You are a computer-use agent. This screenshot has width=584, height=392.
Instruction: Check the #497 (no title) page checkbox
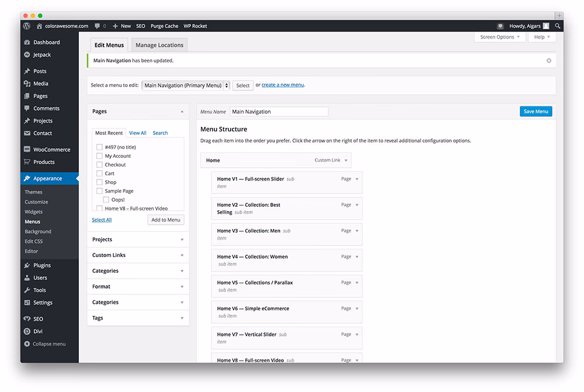(x=99, y=147)
